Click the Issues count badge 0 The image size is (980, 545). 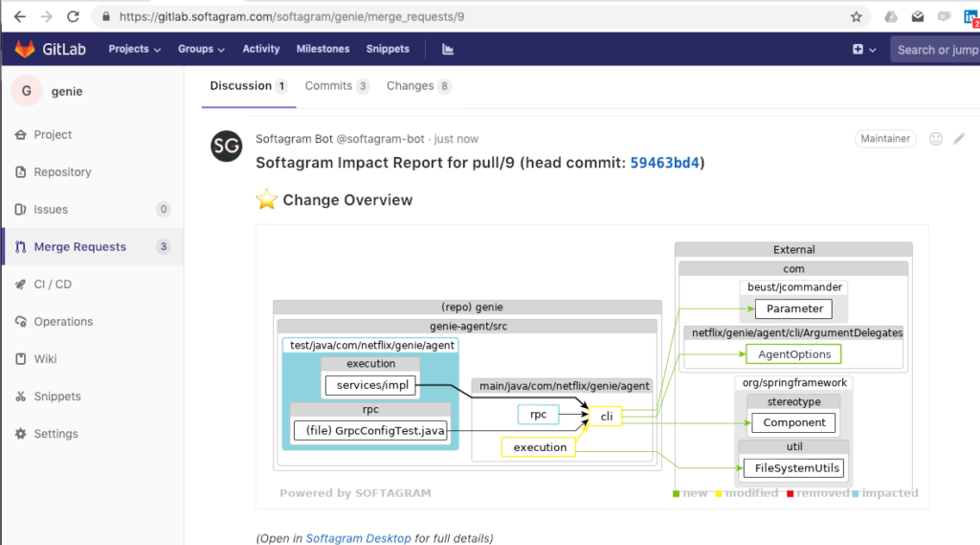pyautogui.click(x=163, y=209)
